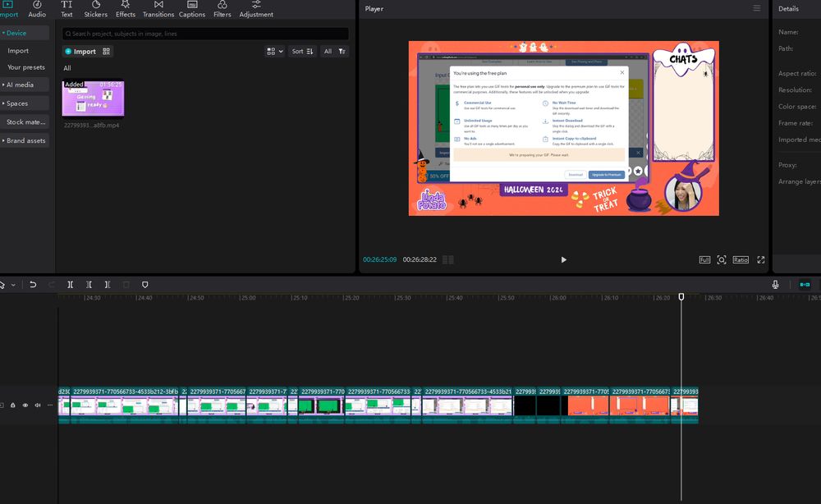Screen dimensions: 821x504
Task: Open the Transitions panel
Action: [158, 9]
